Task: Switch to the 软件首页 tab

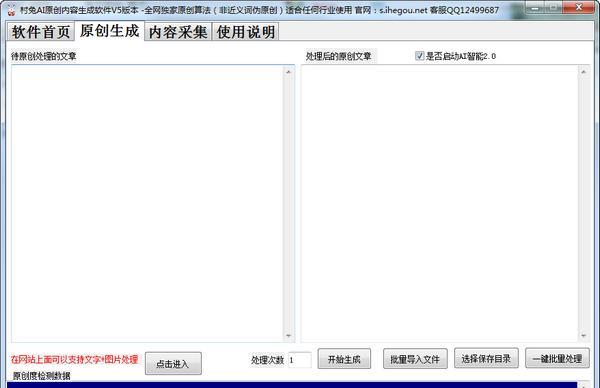Action: 41,32
